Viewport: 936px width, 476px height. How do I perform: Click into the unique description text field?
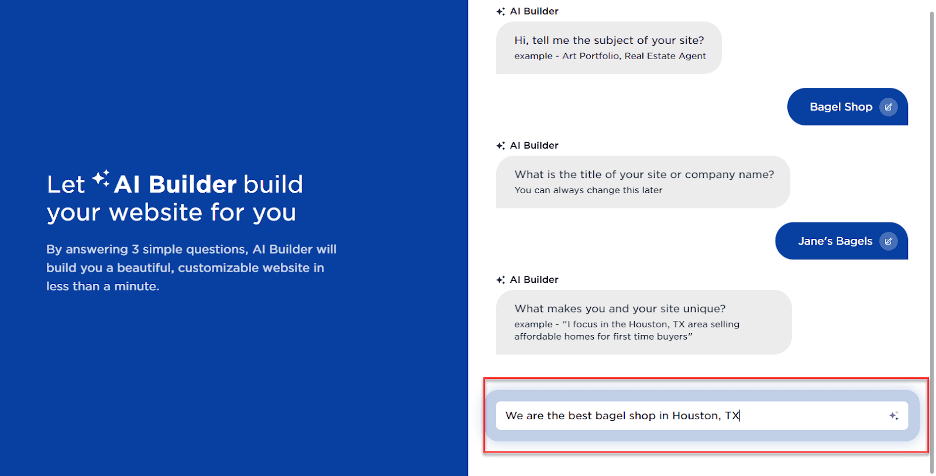click(x=690, y=416)
